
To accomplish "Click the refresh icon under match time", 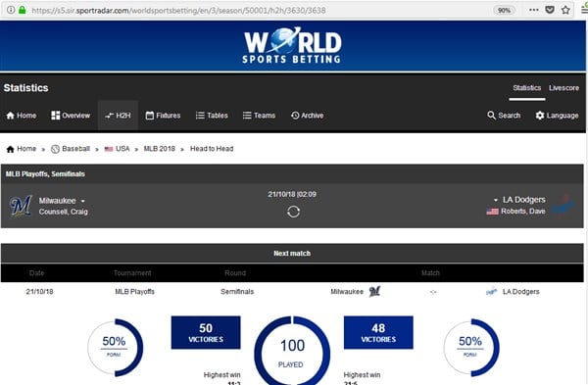I will 293,212.
